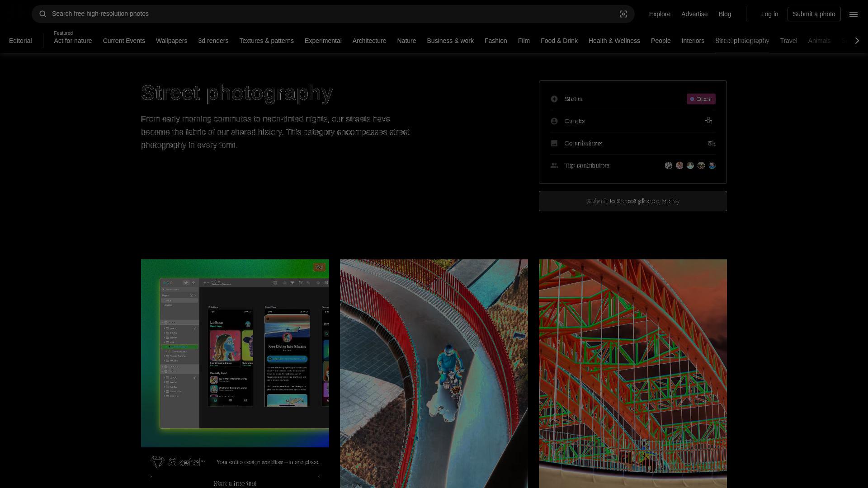Click Sketch tagline 'Your entire design workflow'
This screenshot has width=868, height=488.
[x=268, y=462]
